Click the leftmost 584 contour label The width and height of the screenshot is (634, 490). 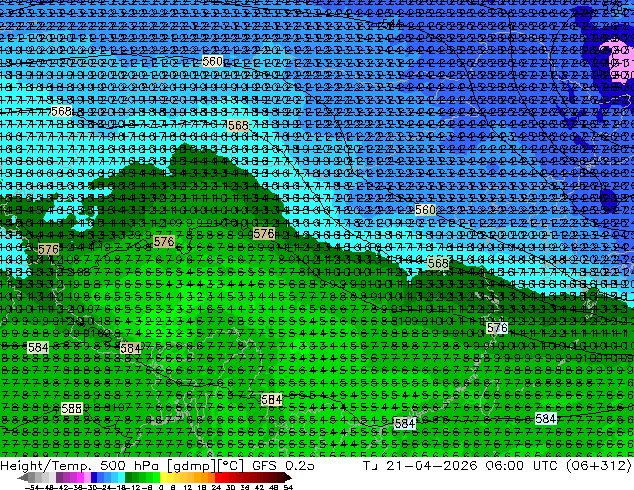pos(38,348)
